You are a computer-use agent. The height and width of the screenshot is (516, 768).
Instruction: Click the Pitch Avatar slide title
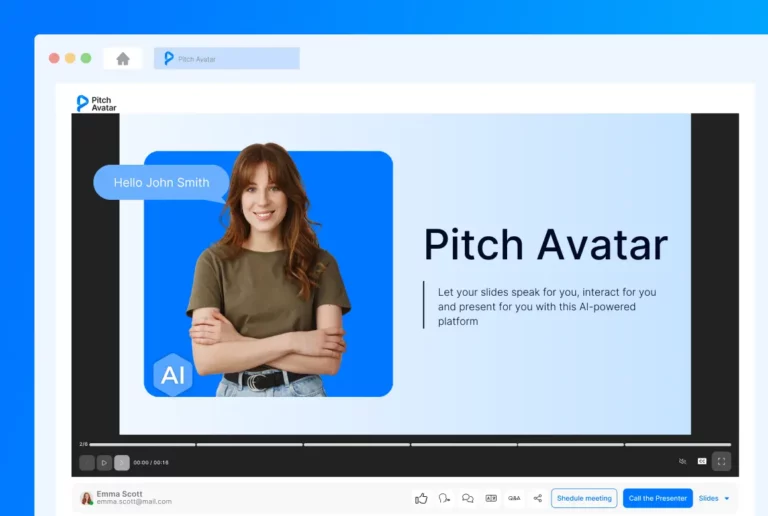[x=546, y=244]
